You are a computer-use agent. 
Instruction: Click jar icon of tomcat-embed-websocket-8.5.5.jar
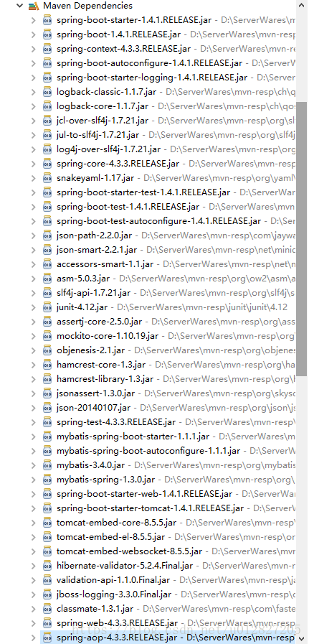47,551
